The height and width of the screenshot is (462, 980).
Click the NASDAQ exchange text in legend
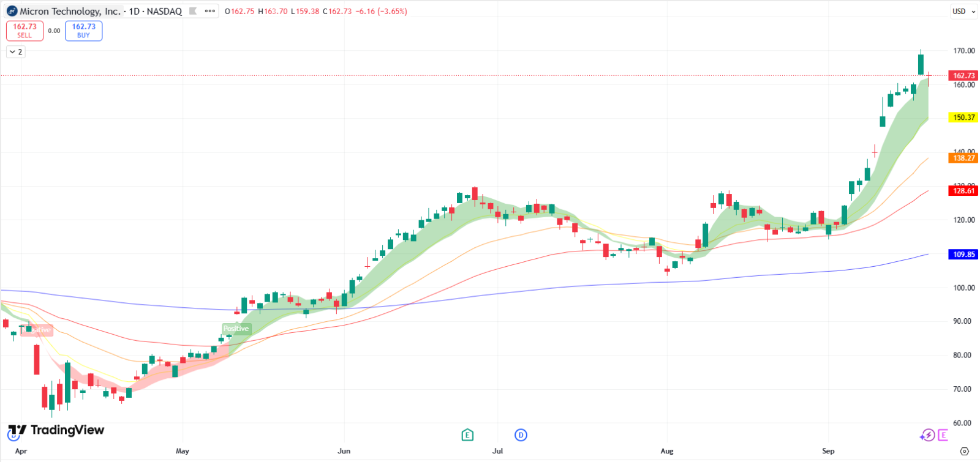(164, 11)
